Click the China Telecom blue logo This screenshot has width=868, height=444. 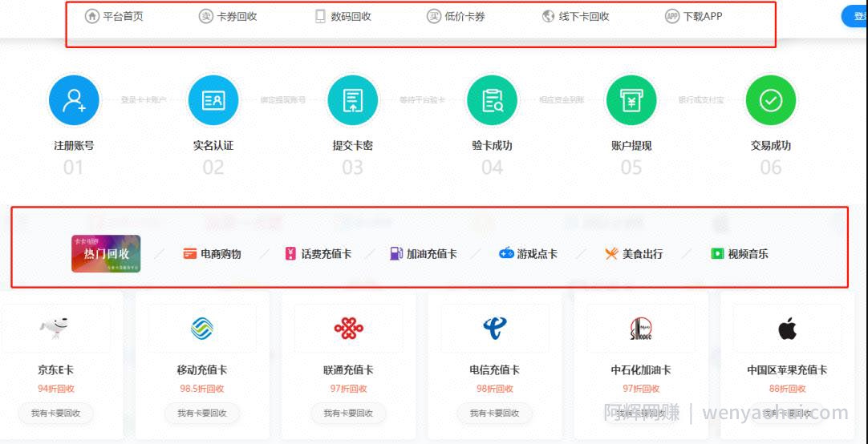495,329
